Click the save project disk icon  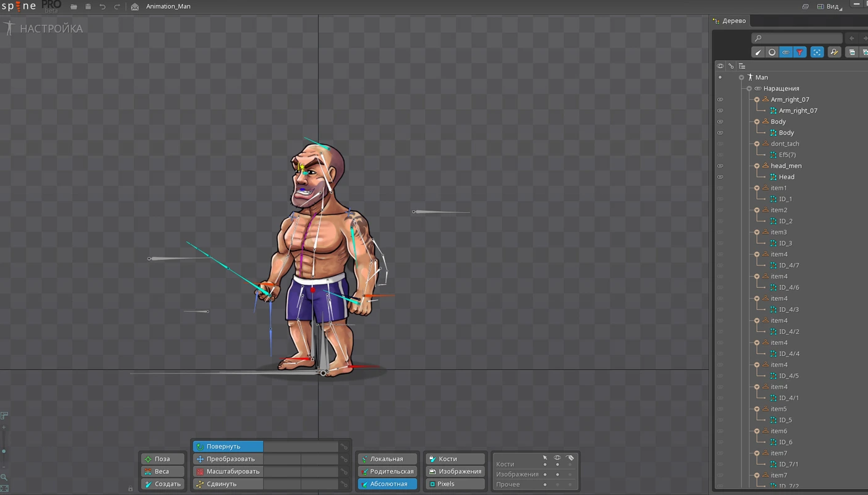pos(88,7)
